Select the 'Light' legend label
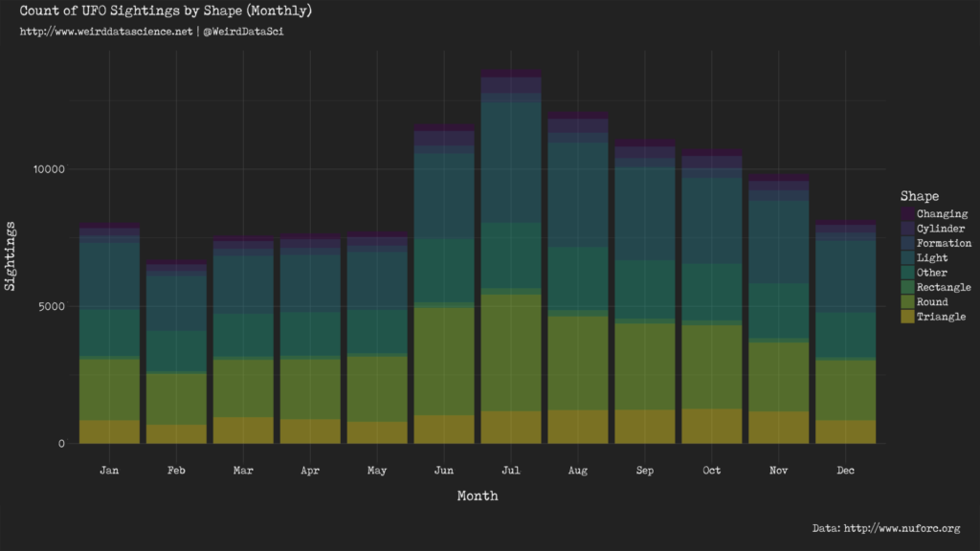Image resolution: width=980 pixels, height=551 pixels. (932, 258)
